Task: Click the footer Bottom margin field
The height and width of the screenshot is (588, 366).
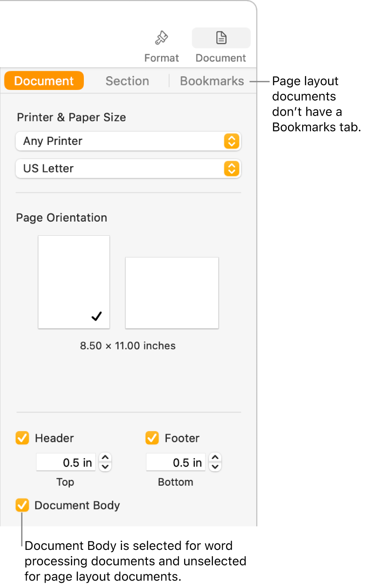Action: (176, 463)
